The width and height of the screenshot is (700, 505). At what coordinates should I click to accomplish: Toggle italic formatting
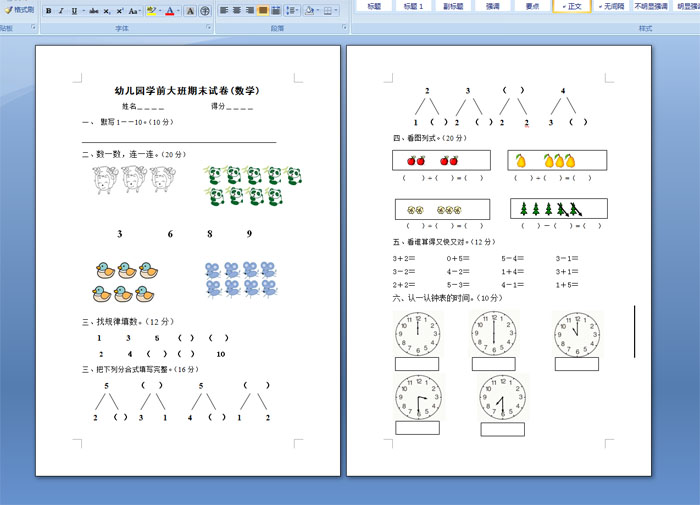point(61,11)
